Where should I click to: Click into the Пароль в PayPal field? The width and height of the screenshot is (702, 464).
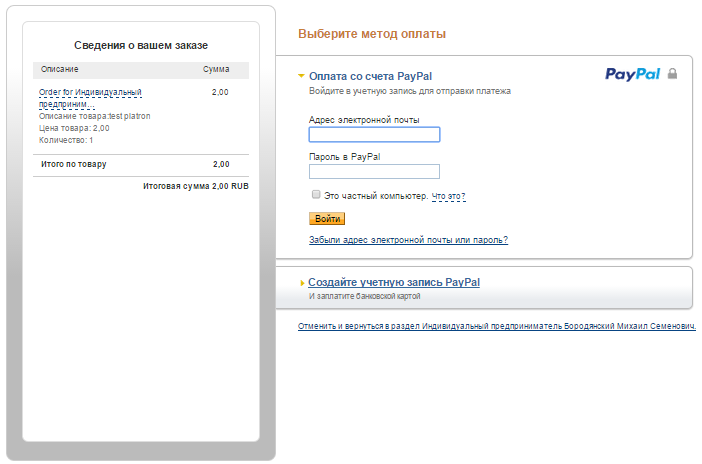(374, 171)
